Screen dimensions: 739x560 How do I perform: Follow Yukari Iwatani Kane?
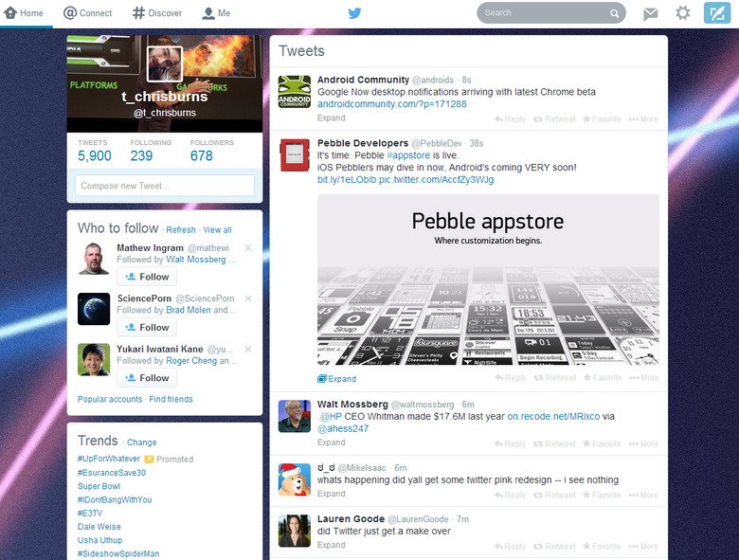147,377
